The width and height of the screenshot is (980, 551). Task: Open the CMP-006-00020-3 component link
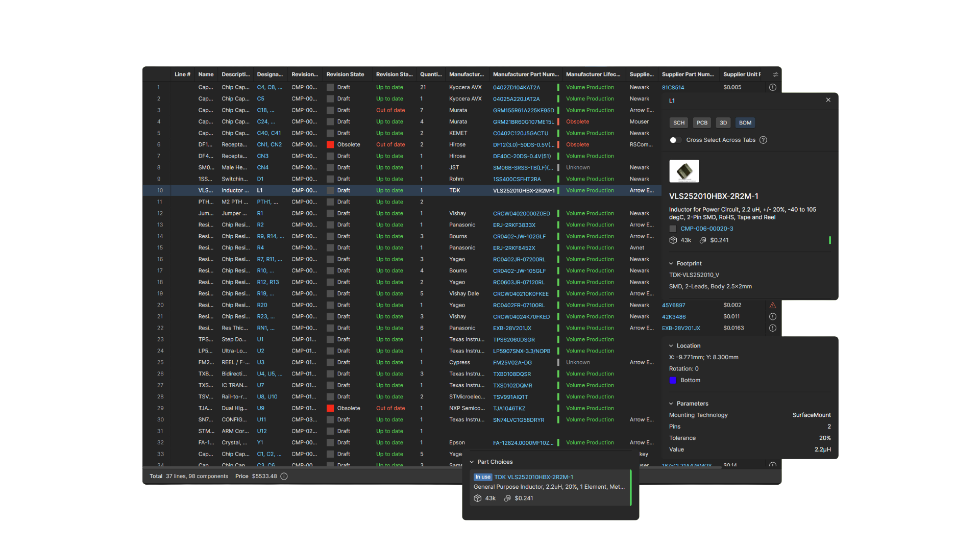(706, 229)
